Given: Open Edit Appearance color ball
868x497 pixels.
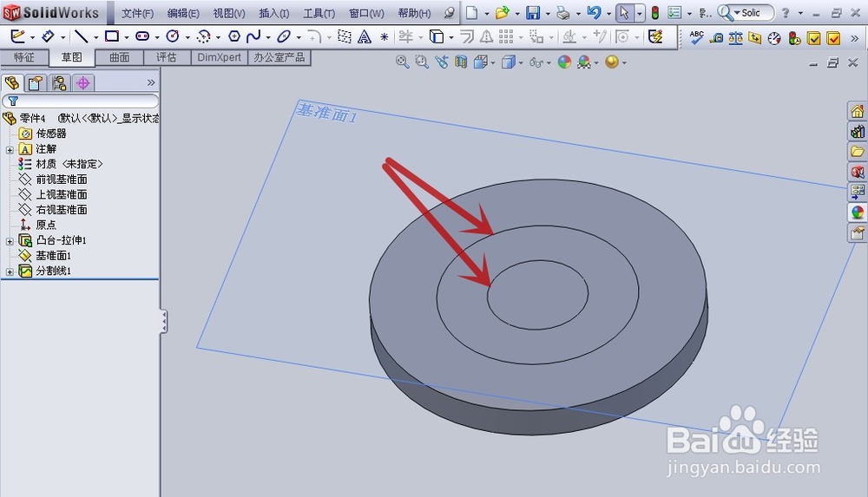Looking at the screenshot, I should tap(564, 62).
